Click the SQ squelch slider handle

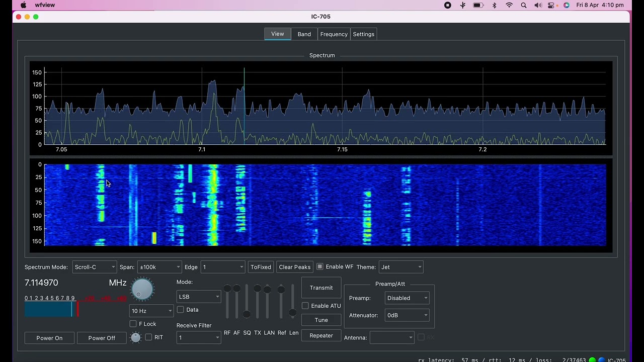click(247, 314)
